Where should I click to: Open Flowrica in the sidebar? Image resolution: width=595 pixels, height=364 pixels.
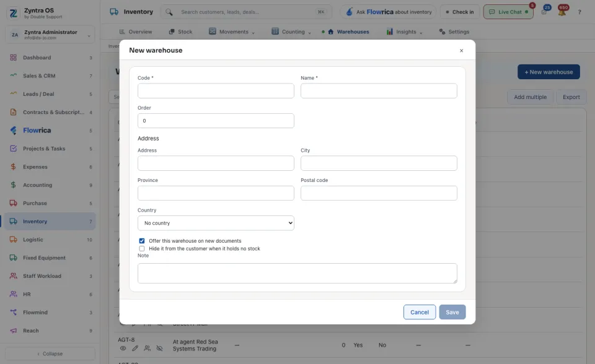50,131
